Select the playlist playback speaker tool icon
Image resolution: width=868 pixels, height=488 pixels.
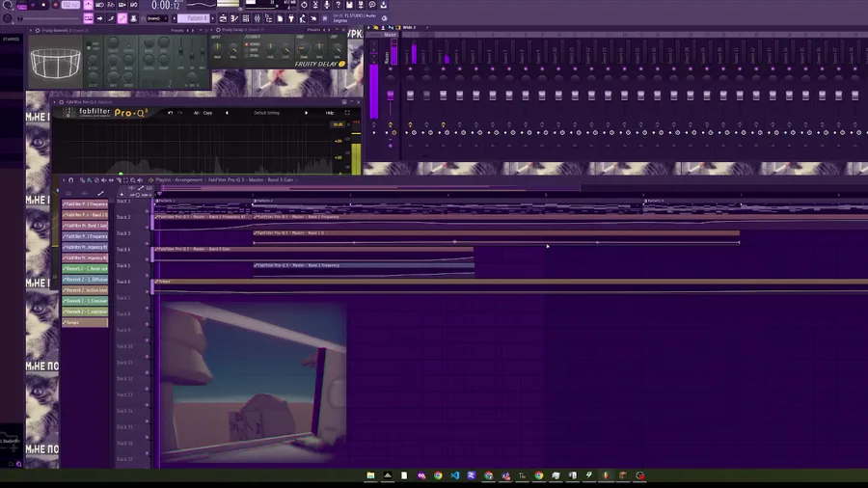[x=140, y=179]
